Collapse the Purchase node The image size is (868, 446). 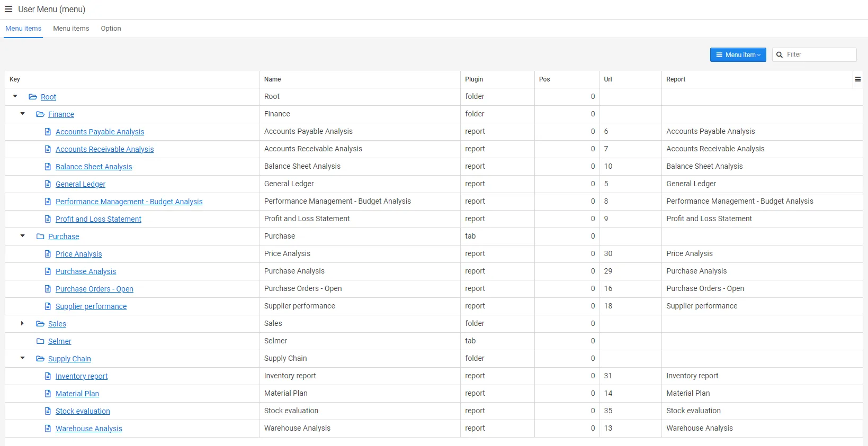pyautogui.click(x=22, y=236)
